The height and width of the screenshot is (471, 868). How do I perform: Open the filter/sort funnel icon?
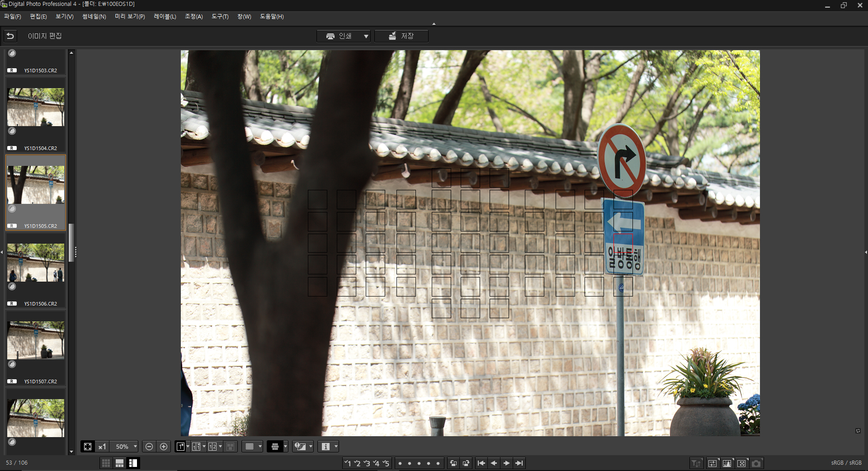pos(697,463)
